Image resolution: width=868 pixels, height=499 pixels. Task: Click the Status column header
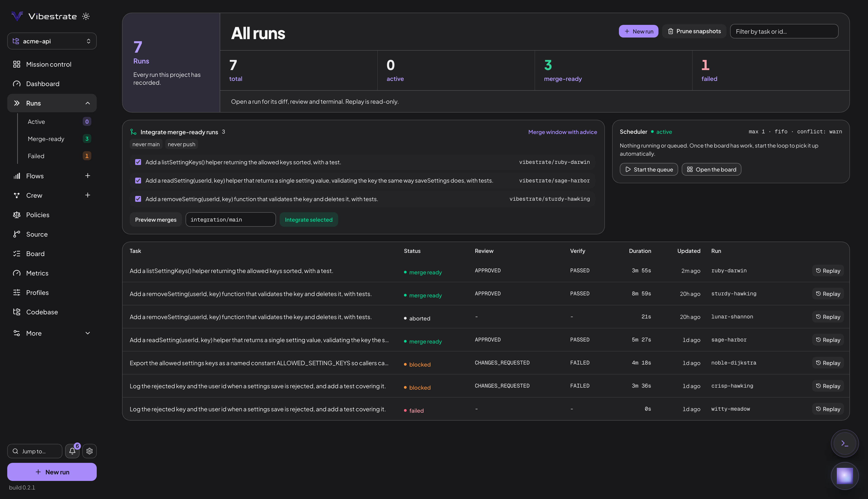412,251
